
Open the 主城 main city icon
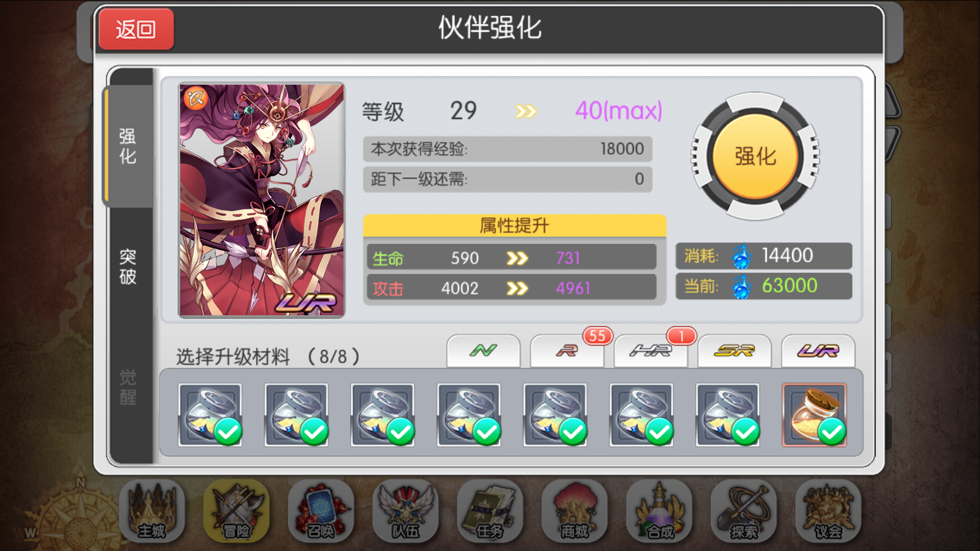tap(152, 511)
